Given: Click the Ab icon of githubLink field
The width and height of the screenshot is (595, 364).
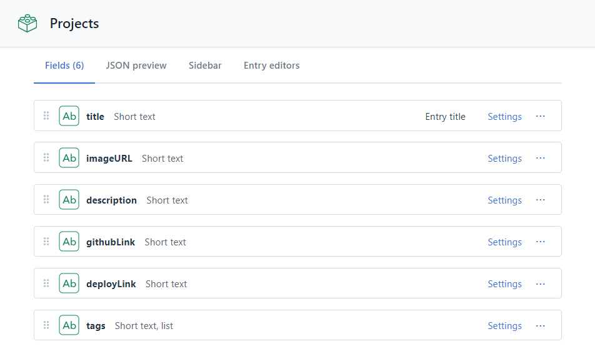Looking at the screenshot, I should [x=69, y=242].
